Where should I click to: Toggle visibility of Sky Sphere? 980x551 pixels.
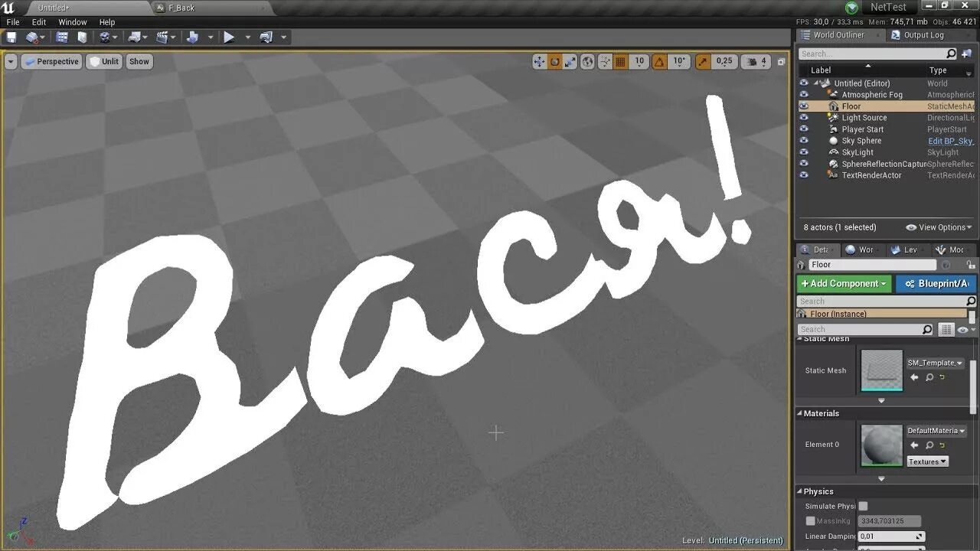coord(804,141)
